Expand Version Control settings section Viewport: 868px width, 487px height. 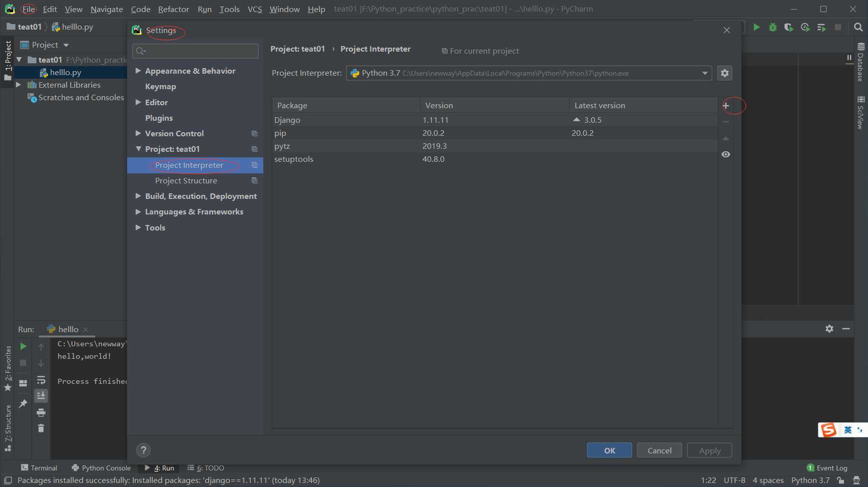click(138, 133)
